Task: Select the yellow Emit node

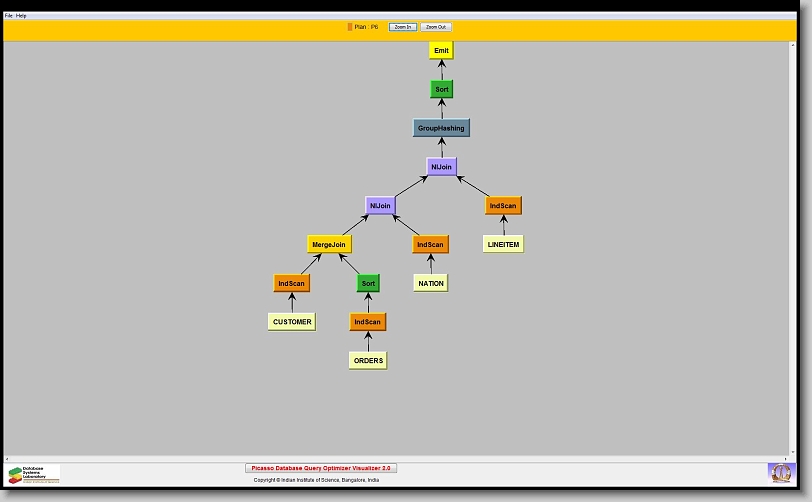Action: point(441,50)
